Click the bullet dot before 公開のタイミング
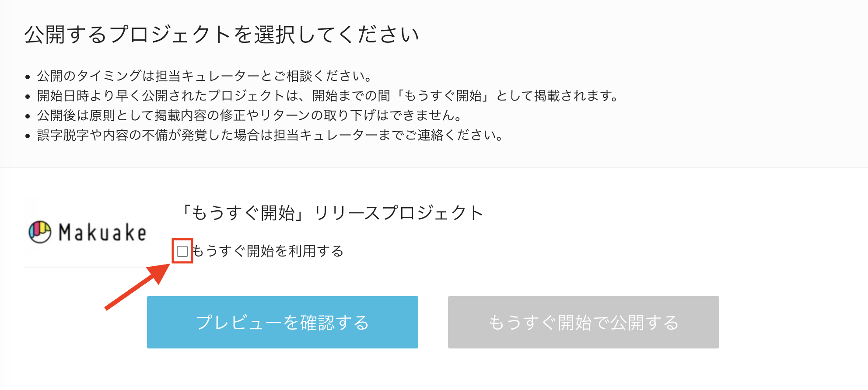Screen dimensions: 868x390 coord(28,77)
